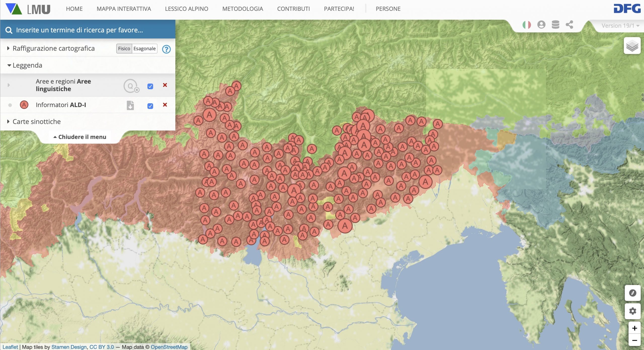Click the compass locate button

click(632, 293)
